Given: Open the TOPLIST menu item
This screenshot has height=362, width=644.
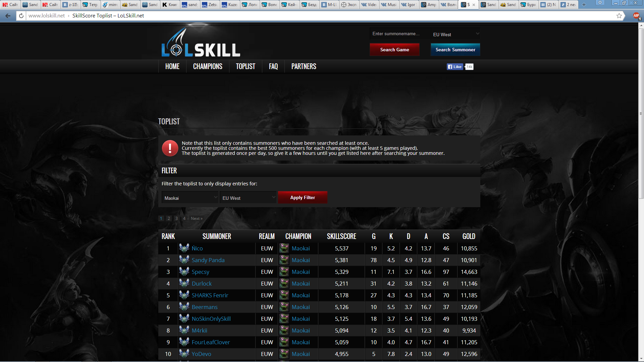Looking at the screenshot, I should click(246, 66).
